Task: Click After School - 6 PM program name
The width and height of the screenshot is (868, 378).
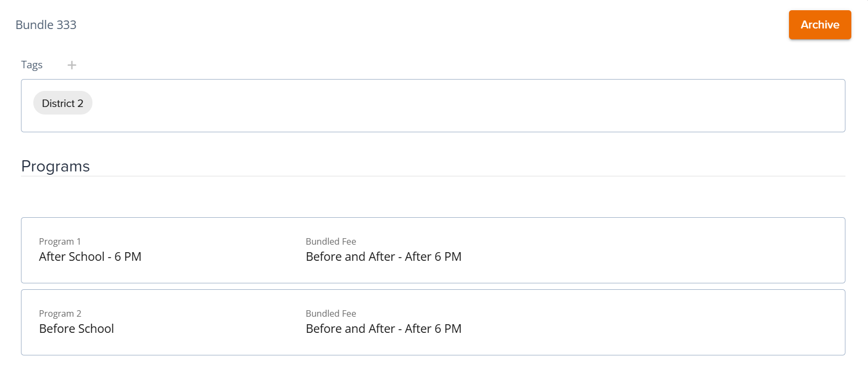Action: 90,256
